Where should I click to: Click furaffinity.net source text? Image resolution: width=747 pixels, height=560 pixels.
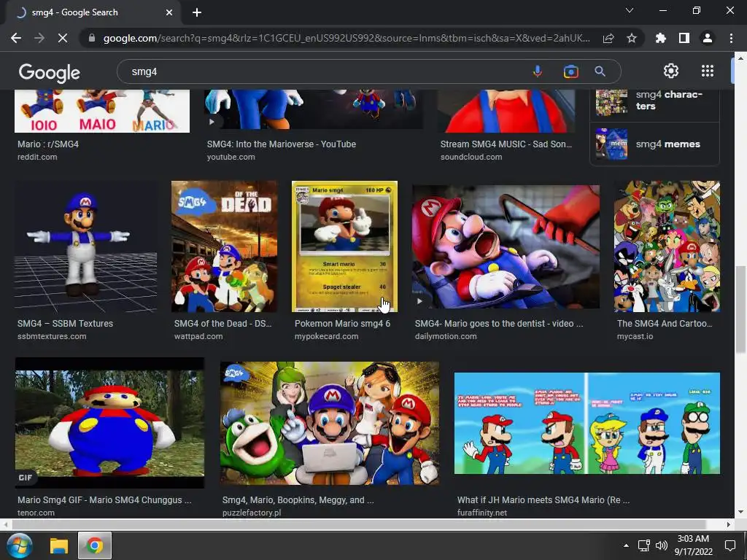point(481,513)
